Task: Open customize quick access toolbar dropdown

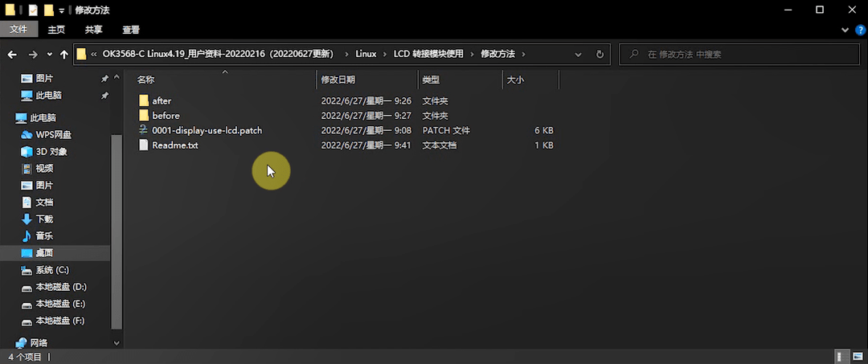Action: click(x=61, y=10)
